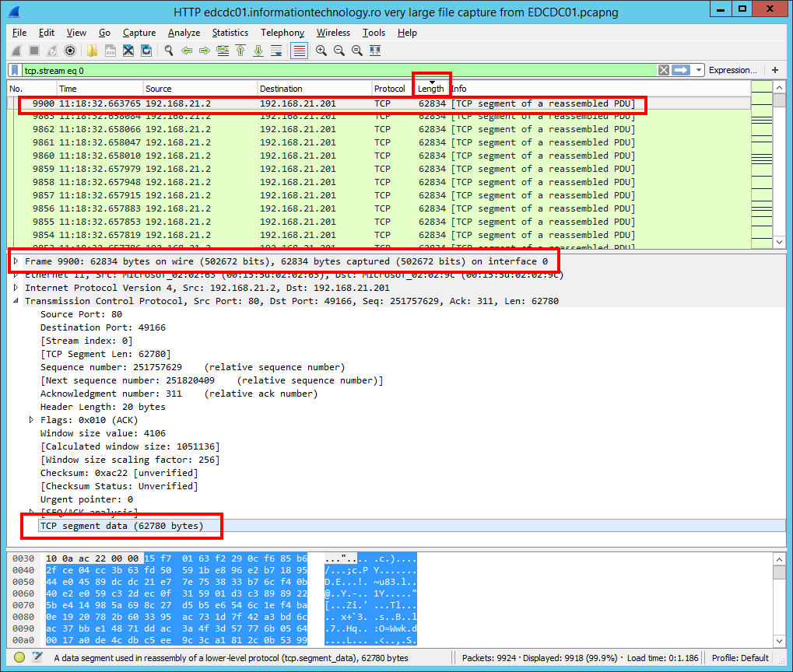This screenshot has width=793, height=672.
Task: Apply the display filter arrow
Action: click(x=681, y=70)
